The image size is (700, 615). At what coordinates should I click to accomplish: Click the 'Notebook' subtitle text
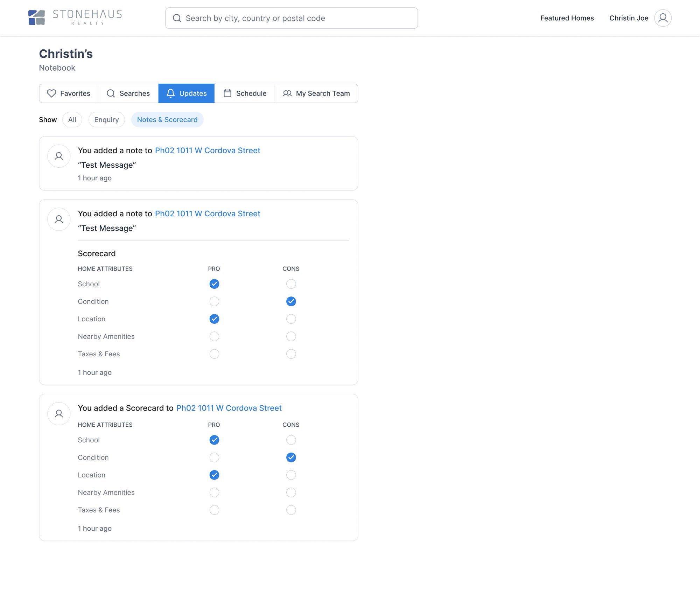click(57, 68)
